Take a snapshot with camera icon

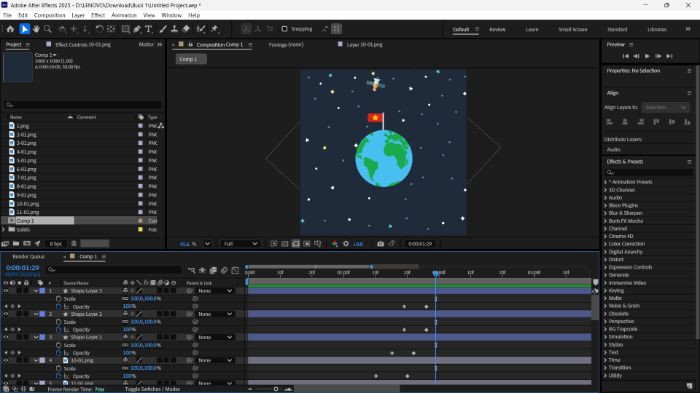coord(380,244)
